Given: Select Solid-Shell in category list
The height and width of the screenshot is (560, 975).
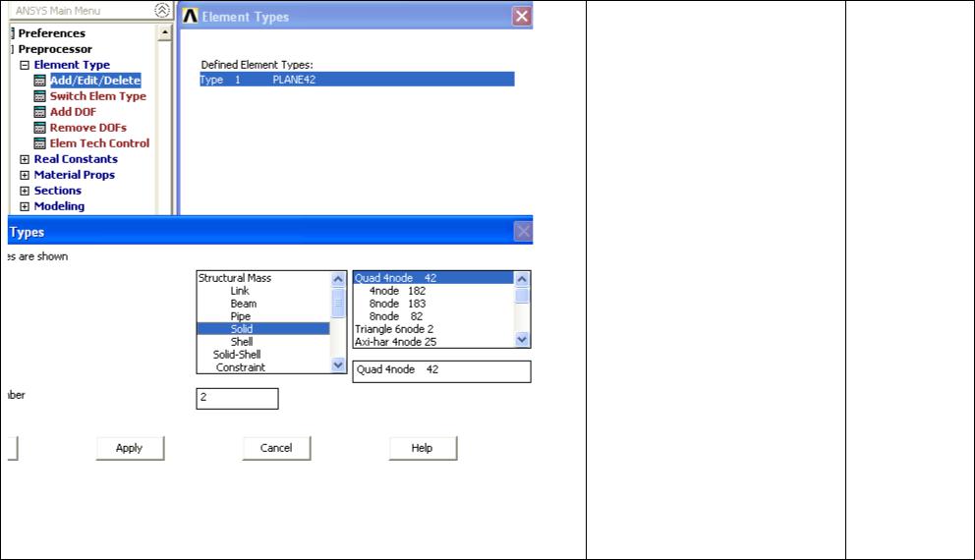Looking at the screenshot, I should pos(236,355).
